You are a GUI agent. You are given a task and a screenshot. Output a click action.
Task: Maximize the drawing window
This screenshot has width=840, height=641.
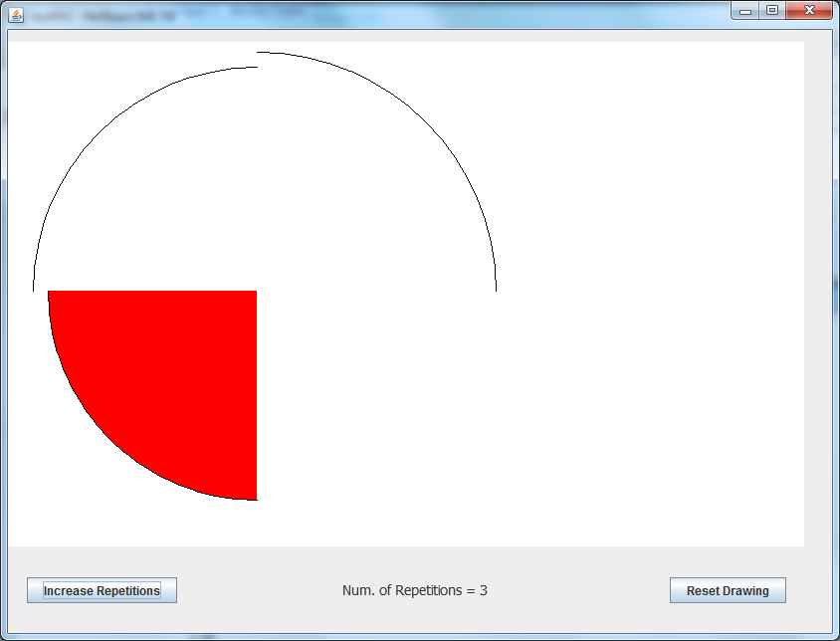[x=771, y=10]
